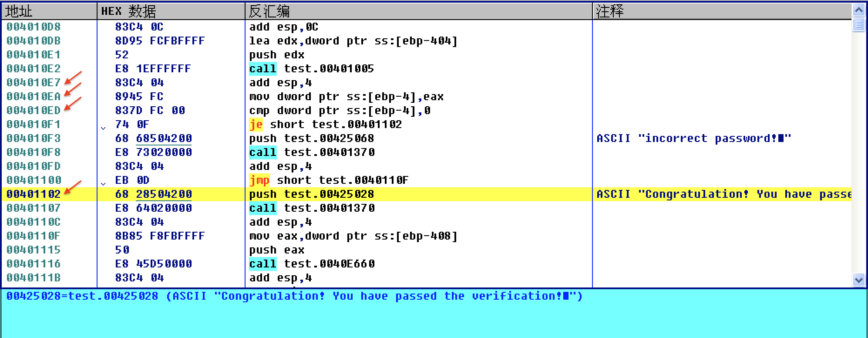Viewport: 868px width, 338px height.
Task: Select address 00401116
Action: pyautogui.click(x=34, y=264)
